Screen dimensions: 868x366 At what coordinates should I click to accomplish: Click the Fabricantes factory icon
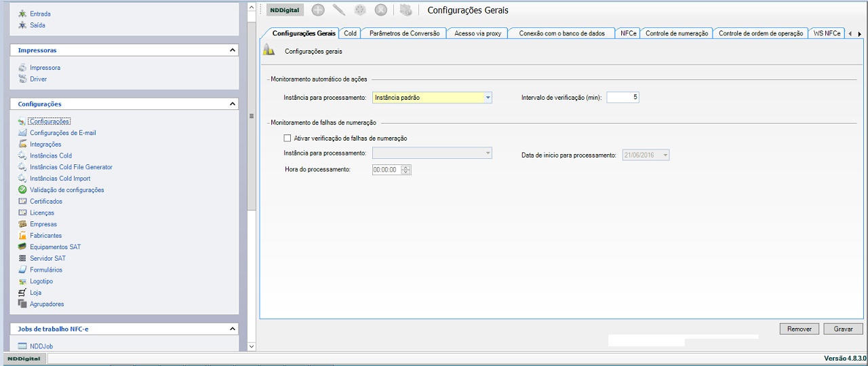22,236
